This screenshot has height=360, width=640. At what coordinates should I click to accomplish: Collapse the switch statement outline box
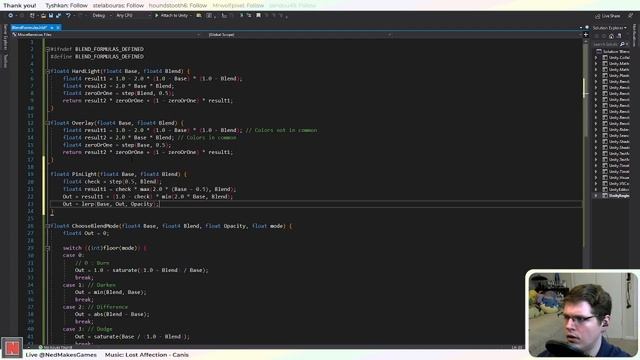pos(48,248)
